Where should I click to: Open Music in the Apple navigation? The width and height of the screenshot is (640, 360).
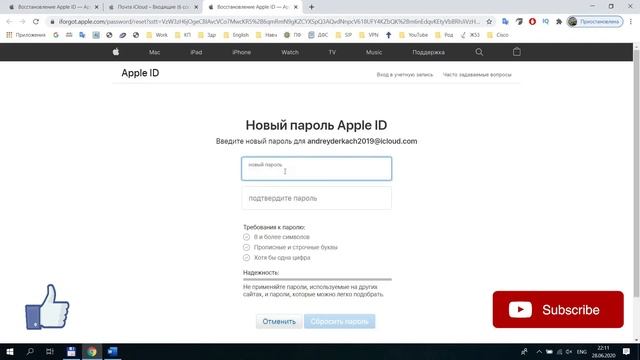(374, 52)
